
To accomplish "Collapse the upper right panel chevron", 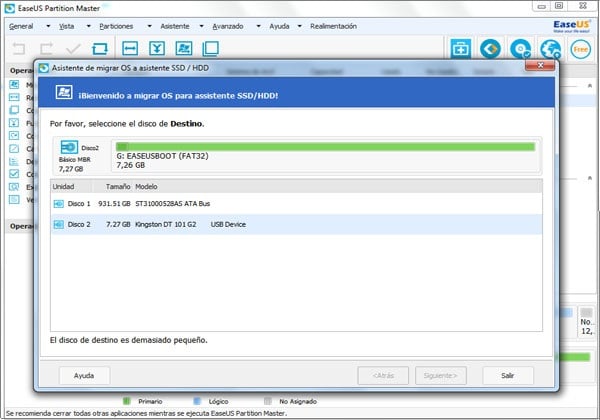I will 590,86.
